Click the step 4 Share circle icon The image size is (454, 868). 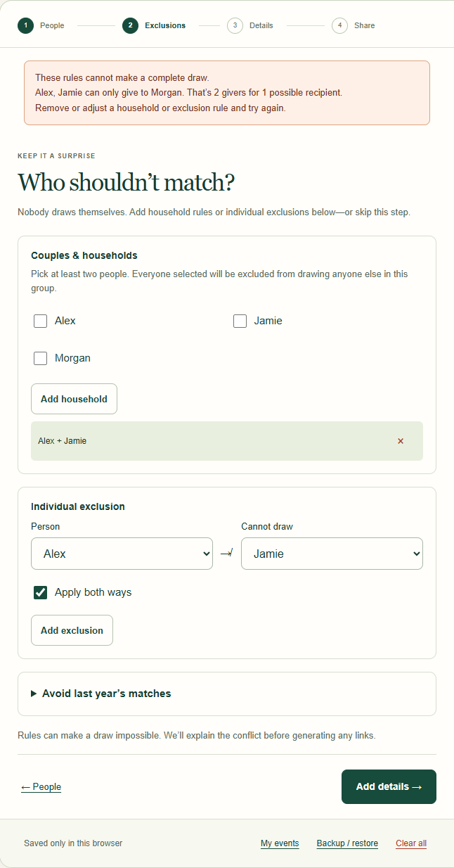coord(339,25)
